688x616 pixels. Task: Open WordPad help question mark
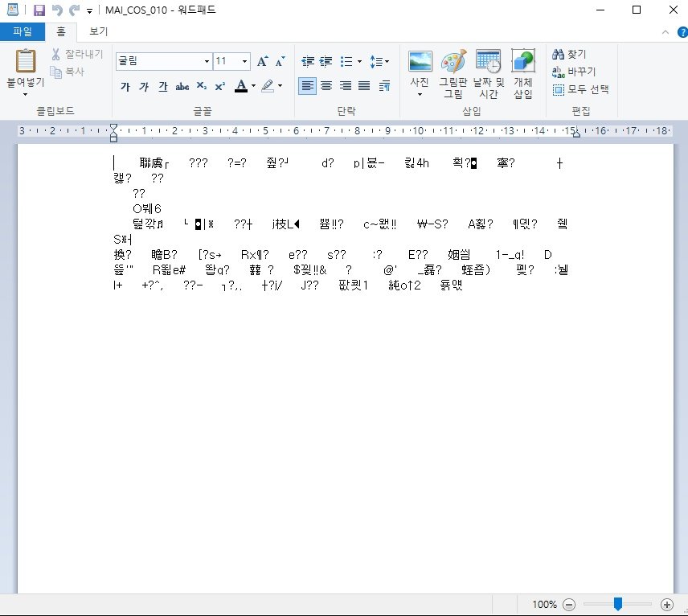[x=682, y=32]
